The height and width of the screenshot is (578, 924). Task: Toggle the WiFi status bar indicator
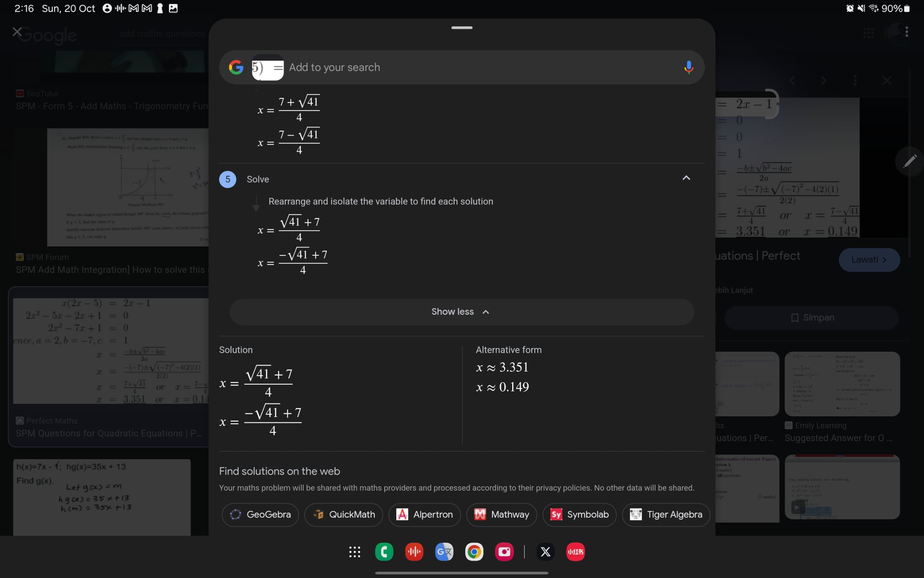[x=878, y=7]
